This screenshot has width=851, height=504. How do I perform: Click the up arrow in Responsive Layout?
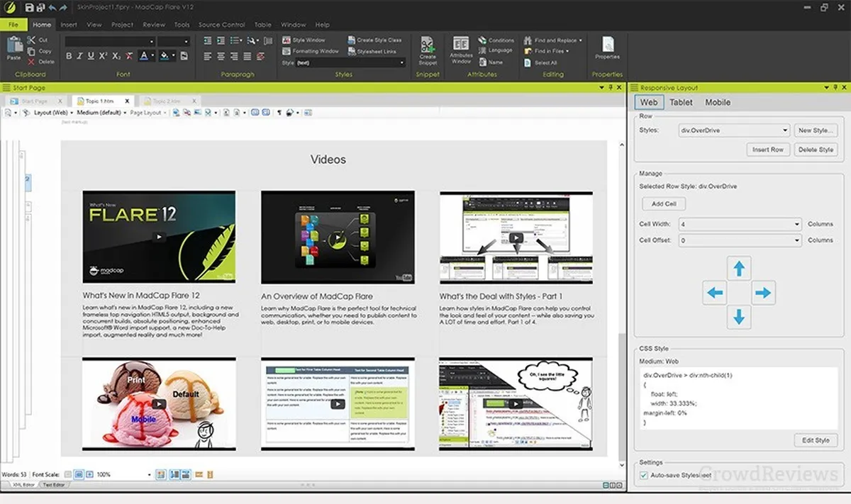[739, 269]
